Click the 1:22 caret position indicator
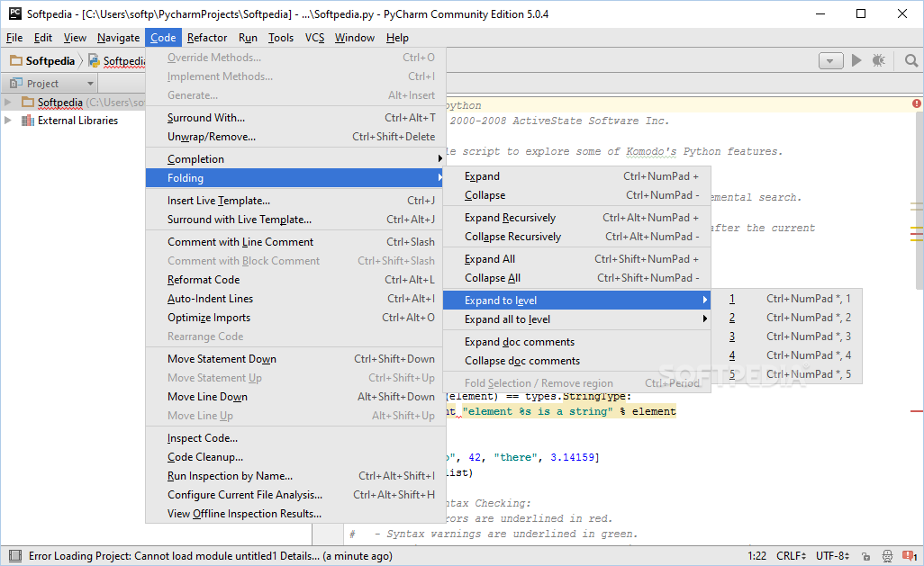924x566 pixels. tap(756, 555)
